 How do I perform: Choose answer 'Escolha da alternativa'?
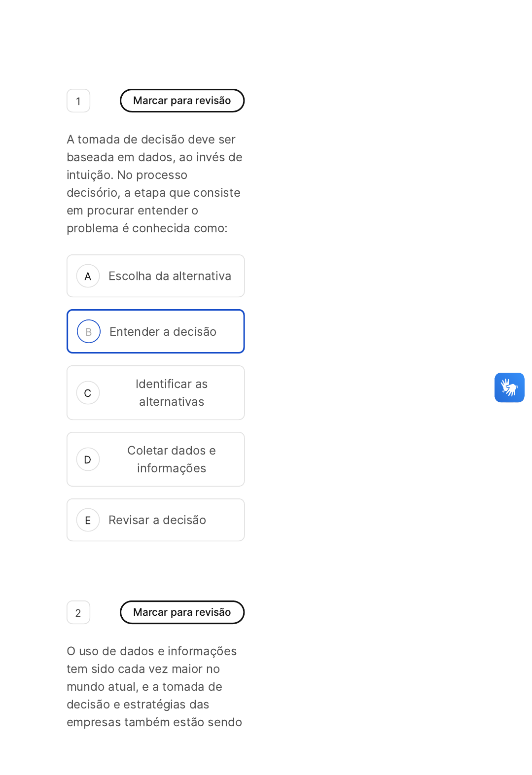tap(156, 276)
